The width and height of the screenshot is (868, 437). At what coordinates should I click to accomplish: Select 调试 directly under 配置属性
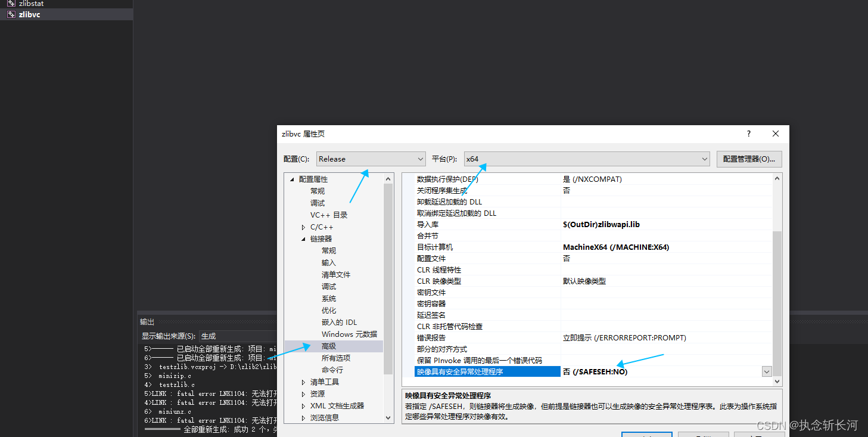coord(318,203)
